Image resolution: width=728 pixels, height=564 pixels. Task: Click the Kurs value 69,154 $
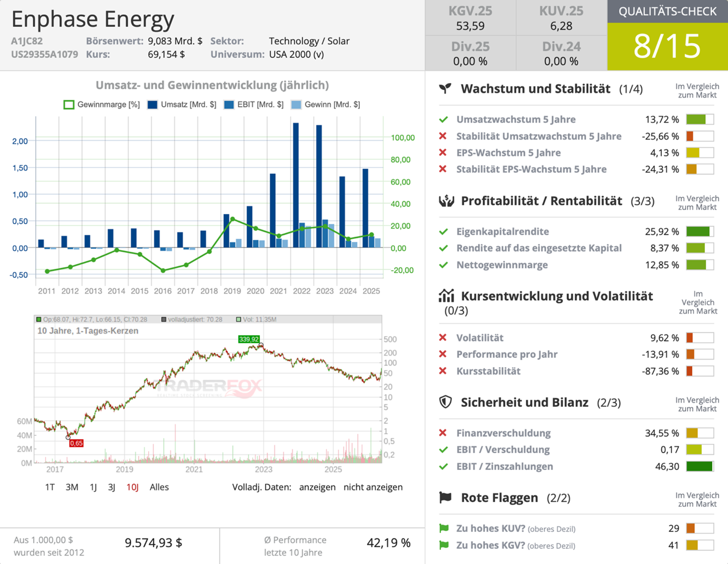[x=166, y=54]
